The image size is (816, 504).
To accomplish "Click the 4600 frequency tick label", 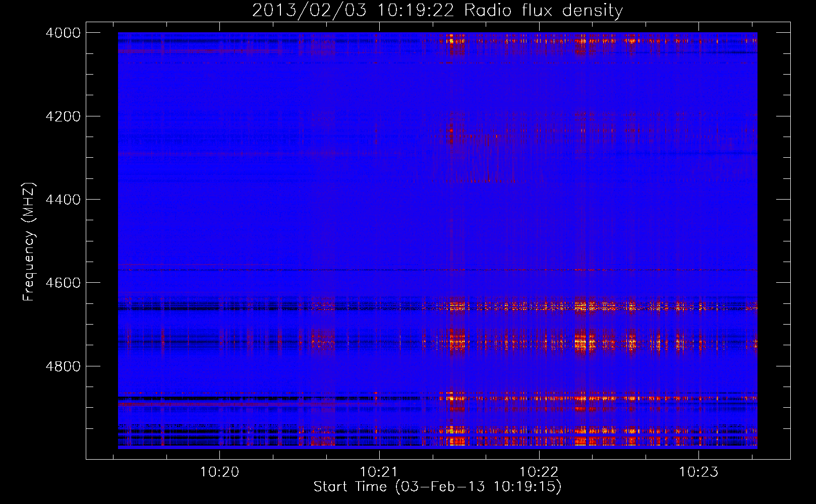I will pos(63,283).
